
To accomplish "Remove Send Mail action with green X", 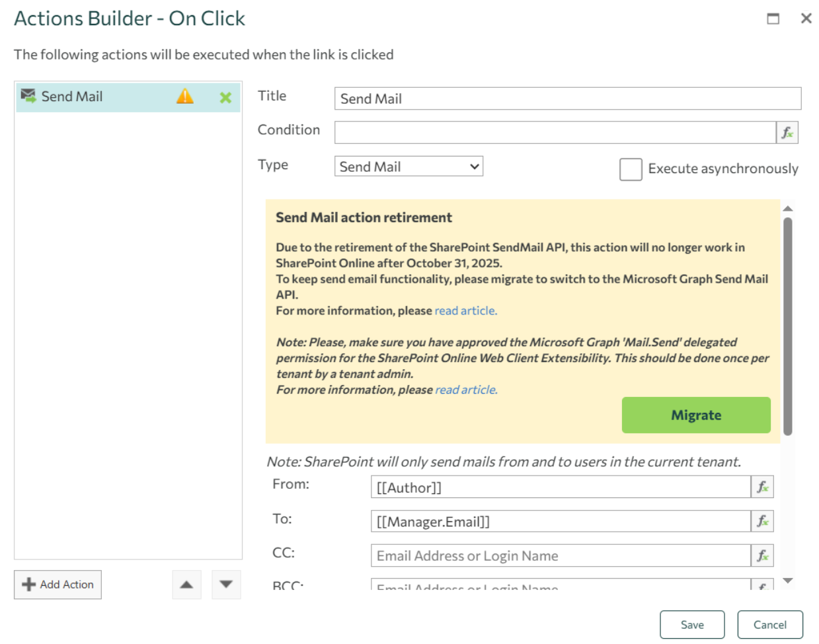I will (x=225, y=98).
